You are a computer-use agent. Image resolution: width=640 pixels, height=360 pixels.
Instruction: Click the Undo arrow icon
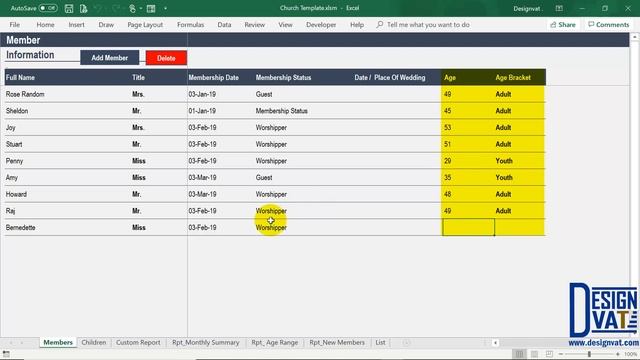pyautogui.click(x=98, y=8)
